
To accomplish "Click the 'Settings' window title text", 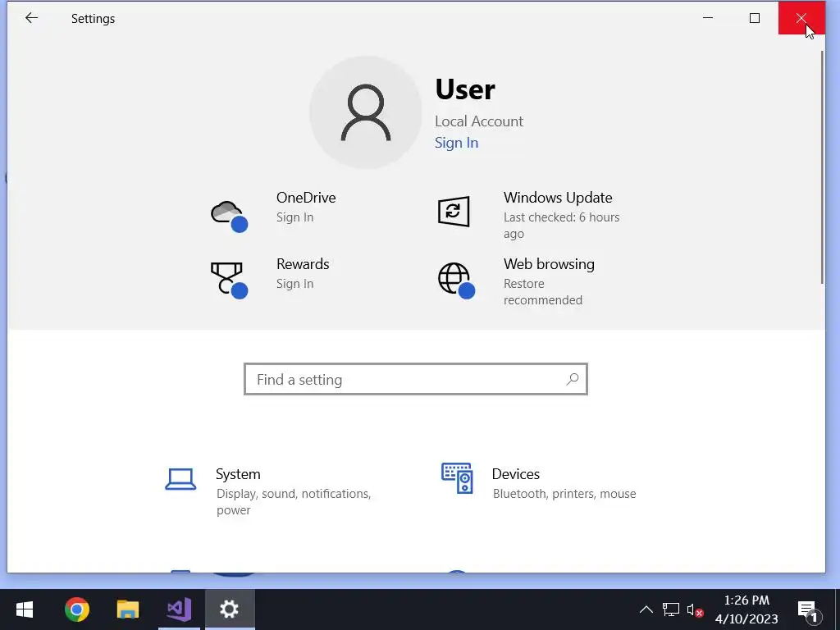I will (94, 19).
